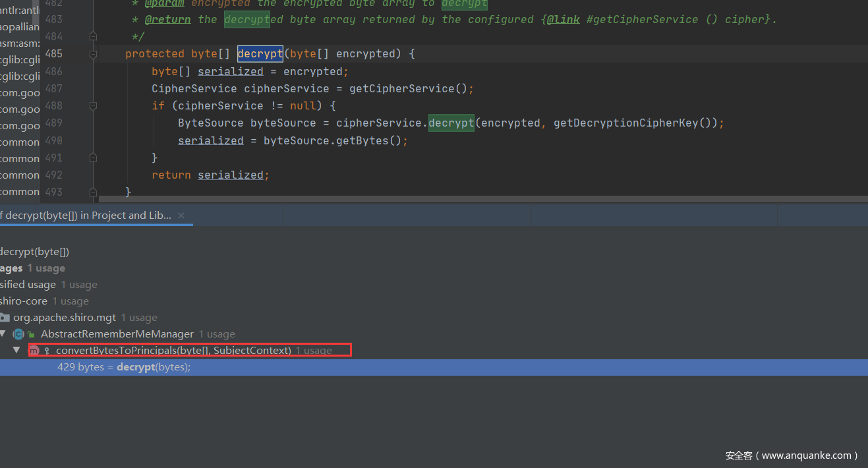Click the method icon beside convertBytesToPrincipals
Viewport: 868px width, 468px height.
point(34,351)
